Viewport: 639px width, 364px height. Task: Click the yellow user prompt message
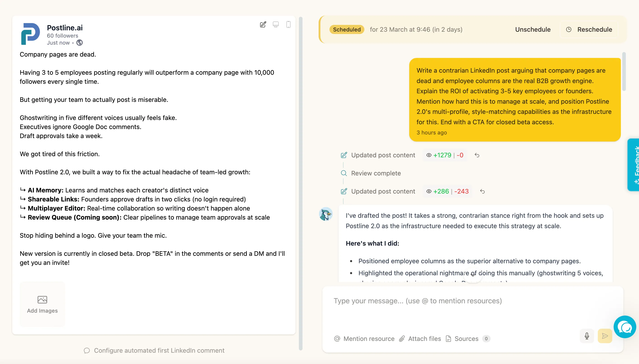(515, 100)
